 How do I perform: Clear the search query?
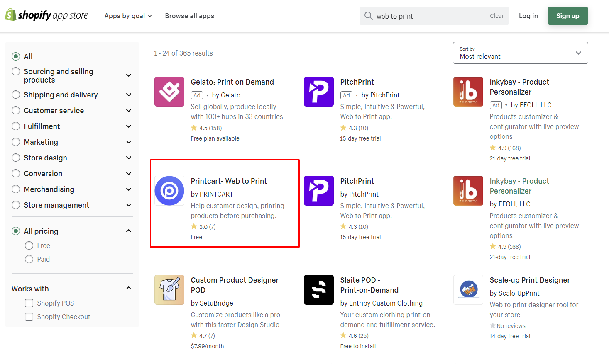[x=496, y=16]
